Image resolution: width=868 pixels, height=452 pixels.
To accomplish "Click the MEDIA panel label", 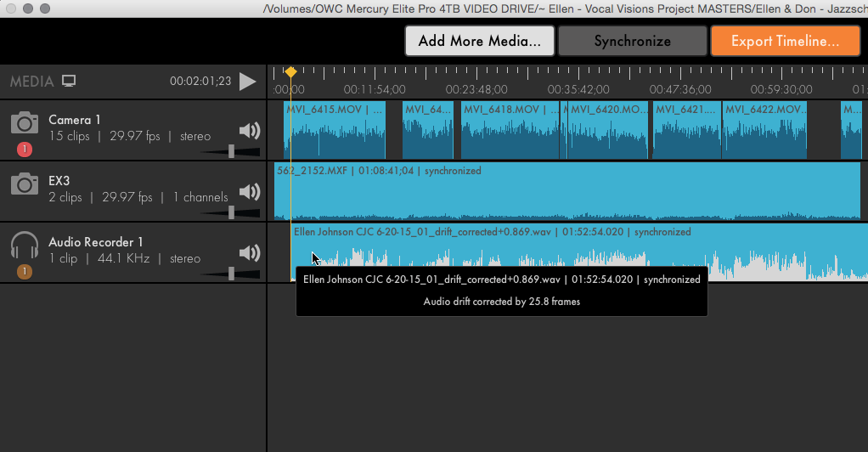I will [32, 82].
